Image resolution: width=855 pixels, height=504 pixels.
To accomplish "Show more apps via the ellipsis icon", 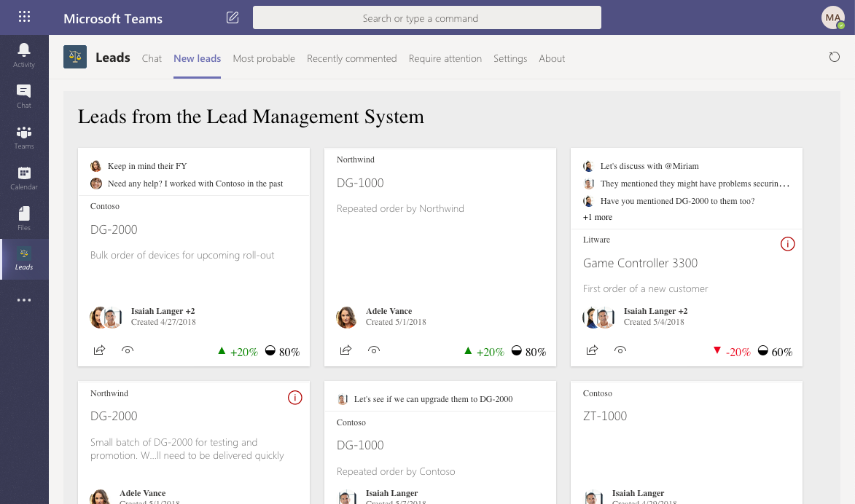I will (x=24, y=299).
